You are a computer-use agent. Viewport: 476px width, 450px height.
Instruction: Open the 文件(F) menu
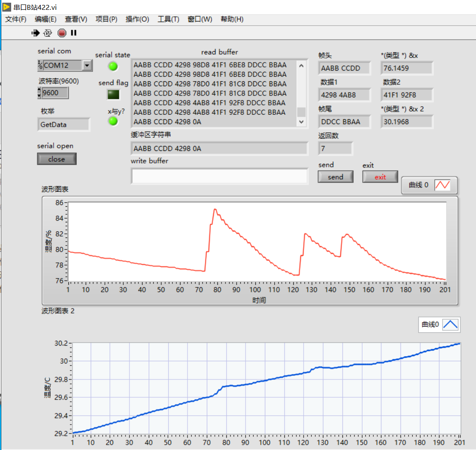click(x=16, y=19)
